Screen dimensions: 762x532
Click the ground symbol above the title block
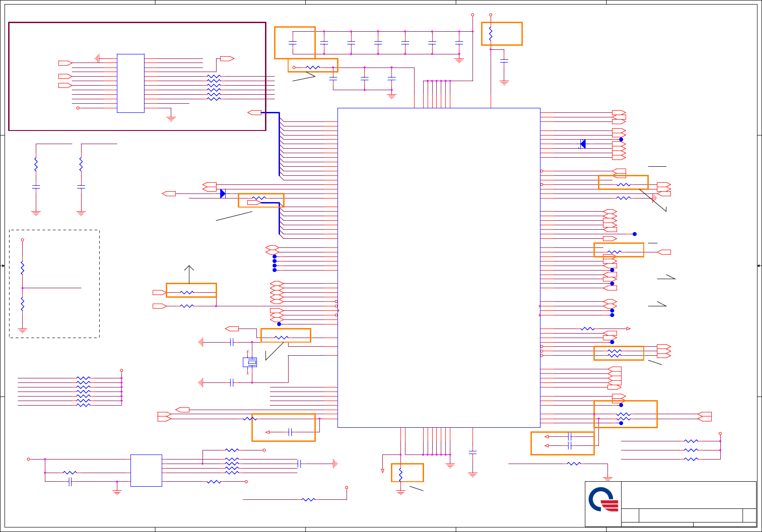tap(608, 479)
